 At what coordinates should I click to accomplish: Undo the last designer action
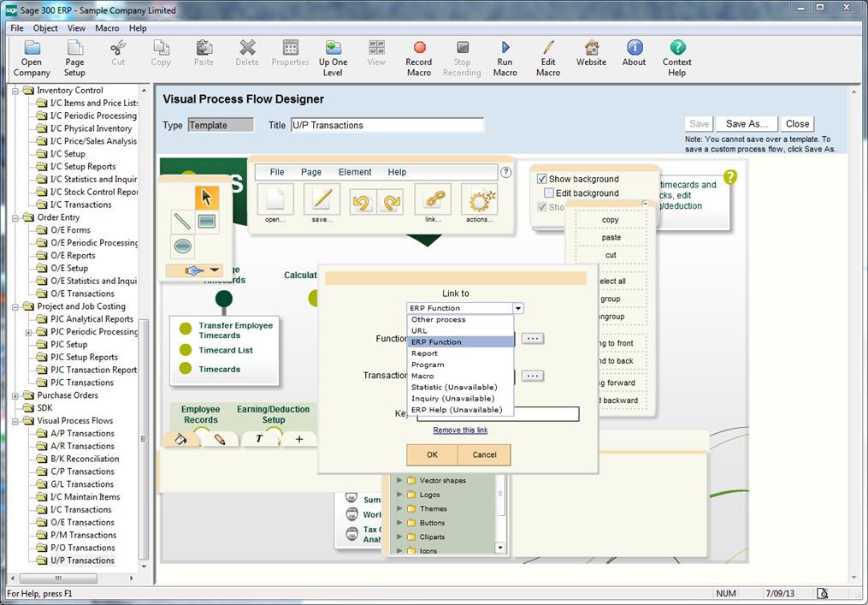(x=363, y=202)
